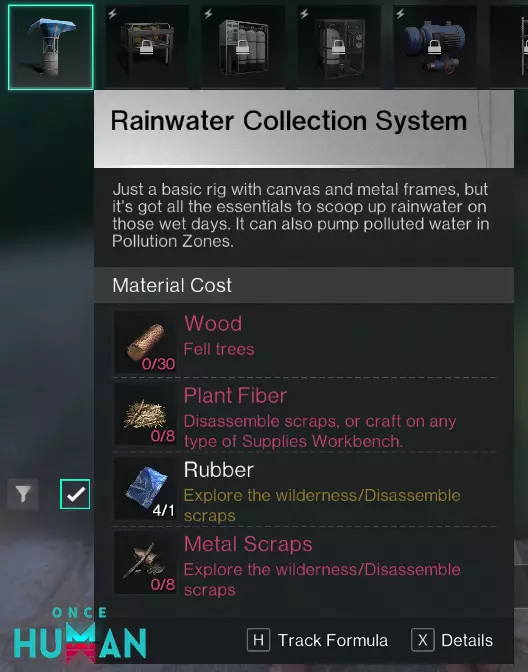Click the X key Details button
Viewport: 528px width, 672px height.
[423, 640]
